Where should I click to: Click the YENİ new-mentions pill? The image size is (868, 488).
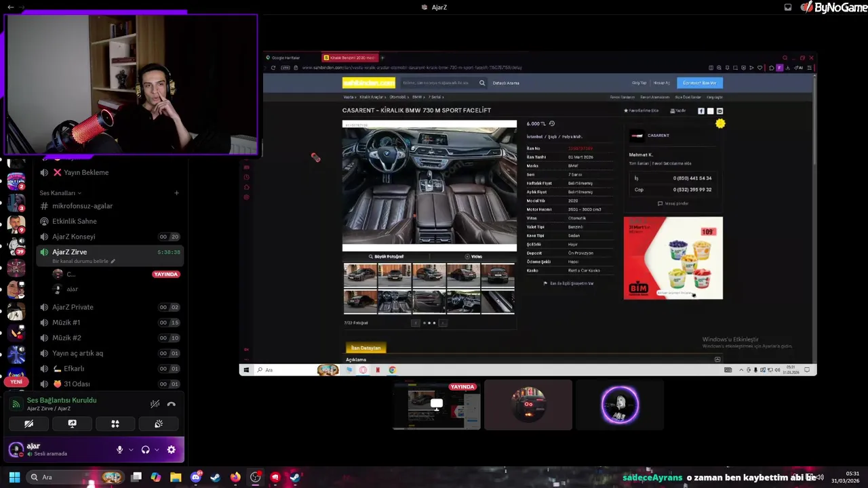pyautogui.click(x=16, y=382)
